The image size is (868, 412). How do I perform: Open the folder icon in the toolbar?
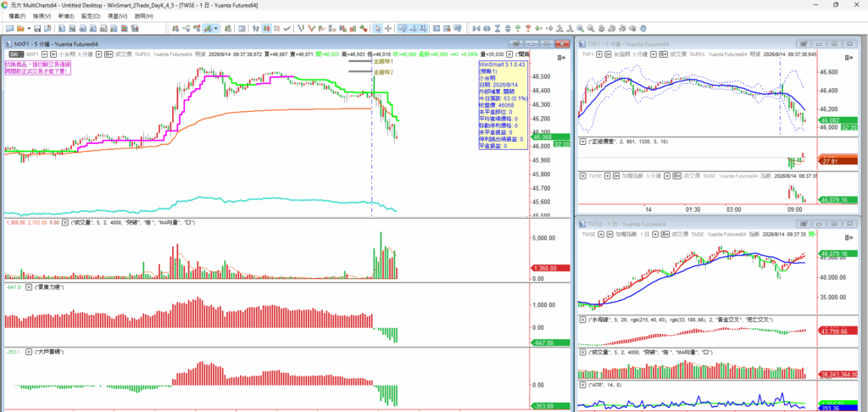(20, 28)
